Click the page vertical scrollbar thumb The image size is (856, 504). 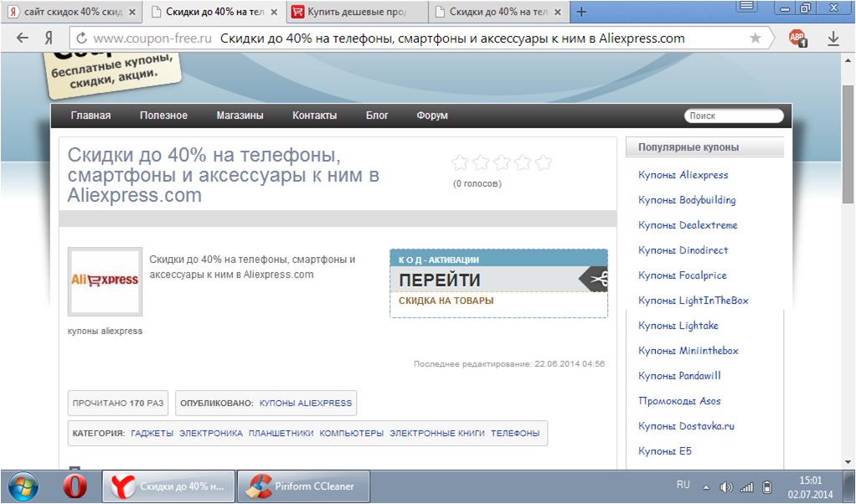click(848, 143)
